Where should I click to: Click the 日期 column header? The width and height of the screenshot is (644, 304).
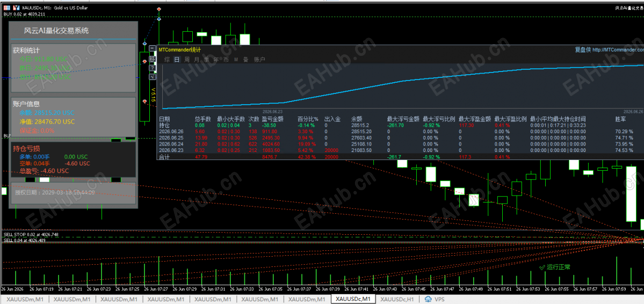164,119
